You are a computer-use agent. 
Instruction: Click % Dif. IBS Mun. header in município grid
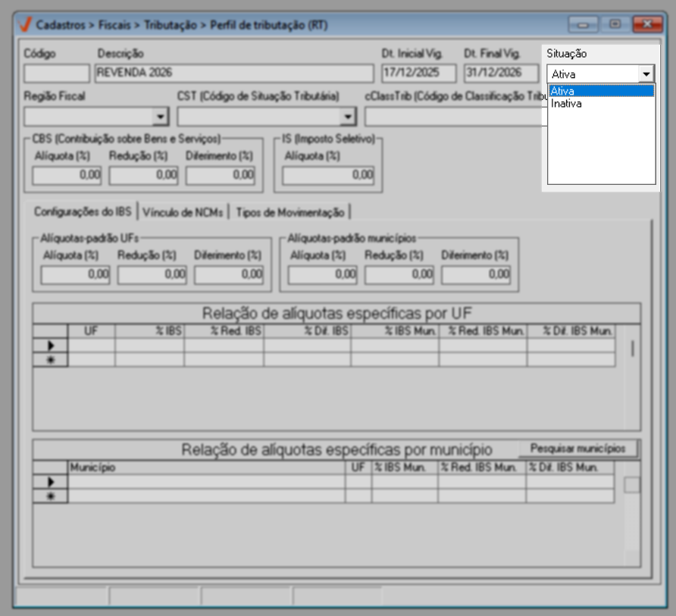pos(571,467)
